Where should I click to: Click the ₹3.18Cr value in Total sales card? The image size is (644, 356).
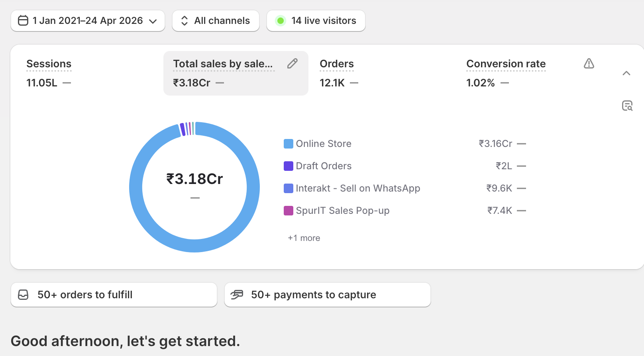tap(192, 83)
